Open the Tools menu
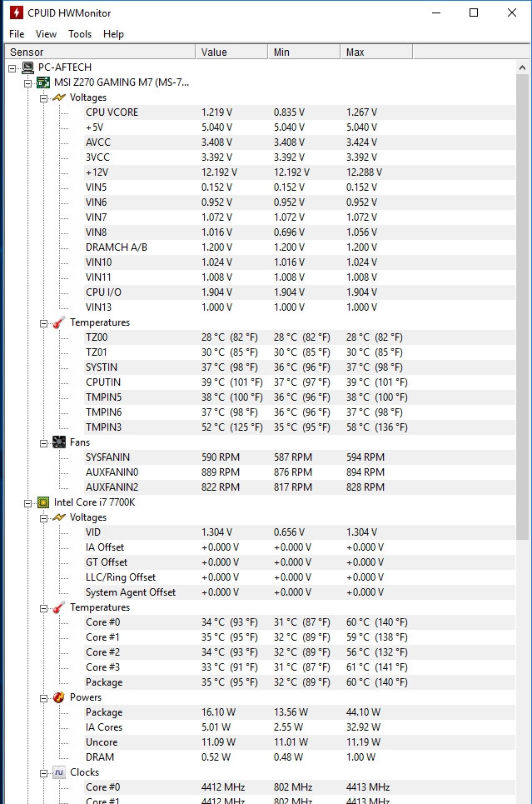This screenshot has height=804, width=532. click(80, 34)
